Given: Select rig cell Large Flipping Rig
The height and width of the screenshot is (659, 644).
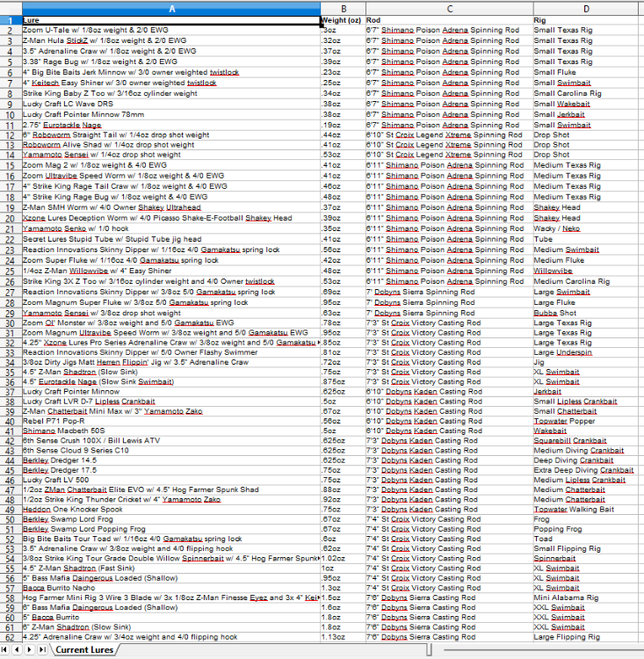Looking at the screenshot, I should (x=586, y=637).
